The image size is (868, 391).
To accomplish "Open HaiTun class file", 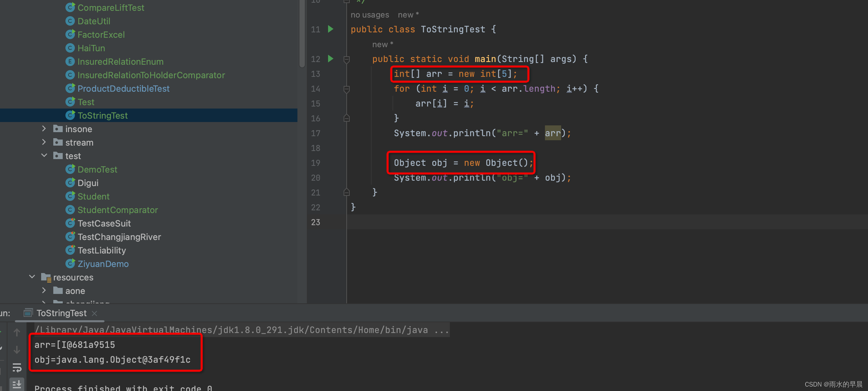I will coord(91,48).
